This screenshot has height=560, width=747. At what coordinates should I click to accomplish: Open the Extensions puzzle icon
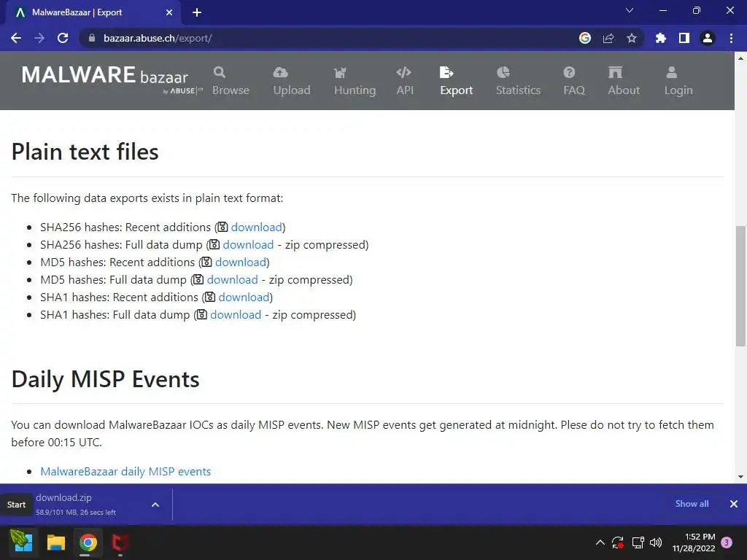point(661,38)
